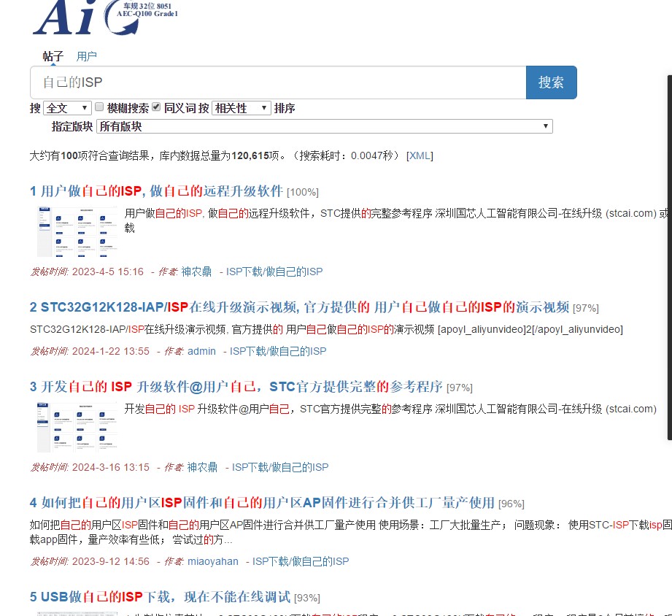Open author 神农鼎 of 2023-4-5 post
This screenshot has height=616, width=672.
coord(196,272)
